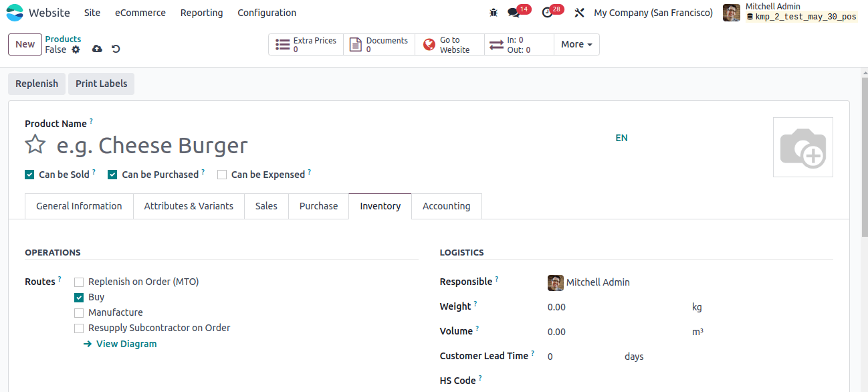This screenshot has height=392, width=868.
Task: Open Volume help question mark
Action: (477, 328)
